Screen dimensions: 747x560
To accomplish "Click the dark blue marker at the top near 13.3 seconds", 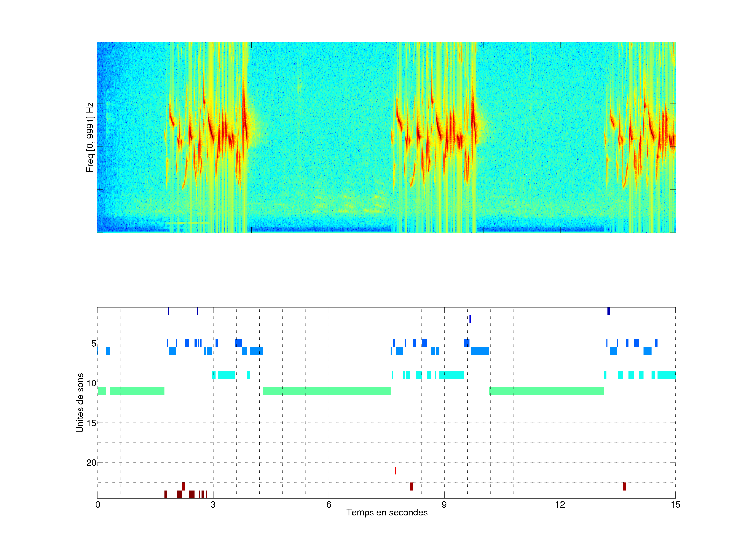I will (608, 311).
